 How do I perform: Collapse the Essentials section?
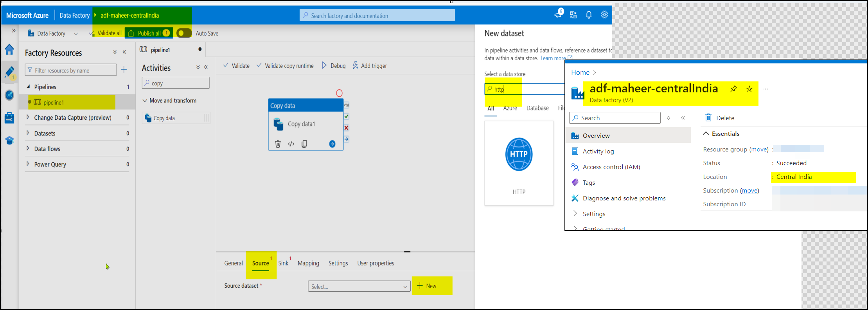pyautogui.click(x=706, y=133)
